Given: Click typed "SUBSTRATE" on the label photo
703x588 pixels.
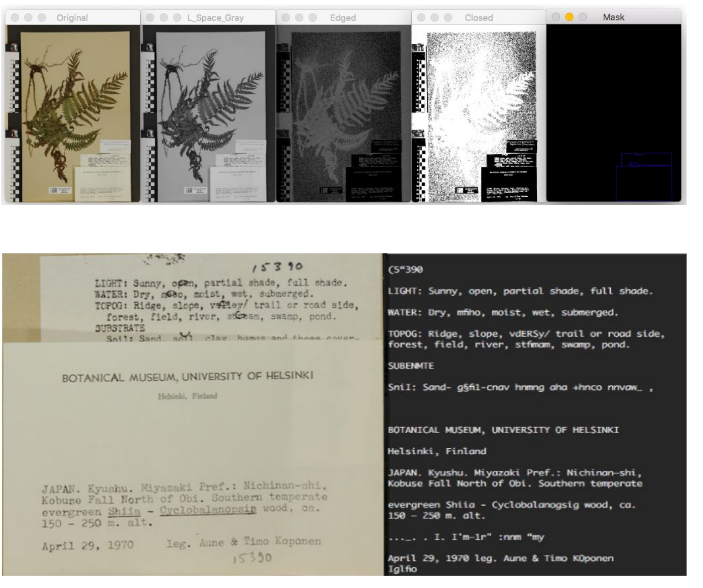Looking at the screenshot, I should point(120,328).
